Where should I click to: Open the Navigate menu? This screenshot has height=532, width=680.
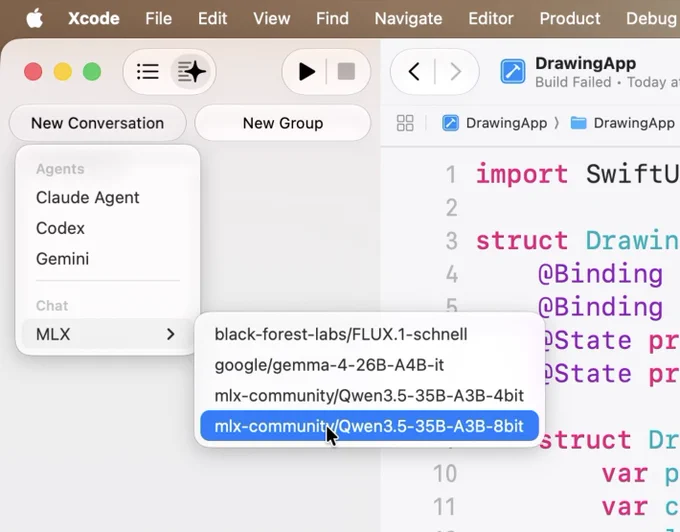(408, 19)
